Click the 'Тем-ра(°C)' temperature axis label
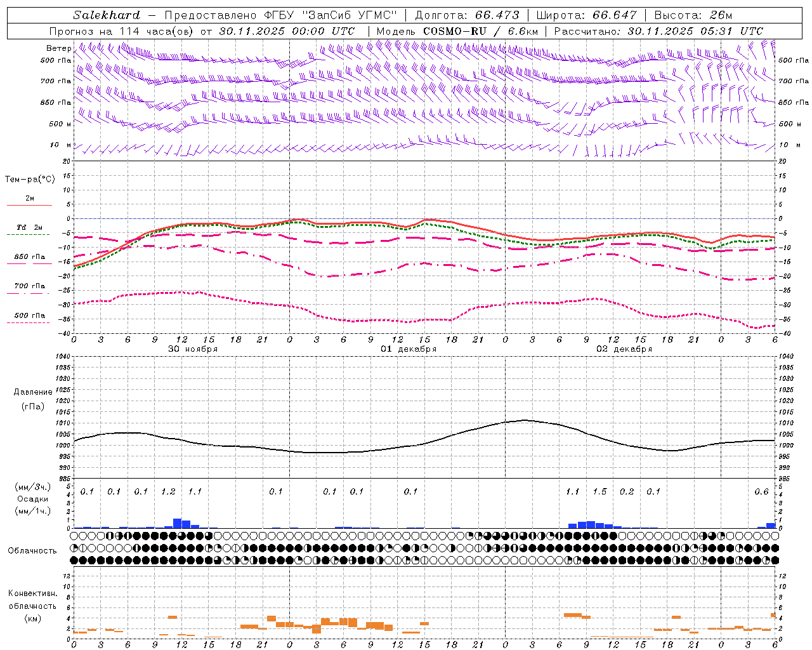Viewport: 812px width, 650px height. tap(30, 180)
